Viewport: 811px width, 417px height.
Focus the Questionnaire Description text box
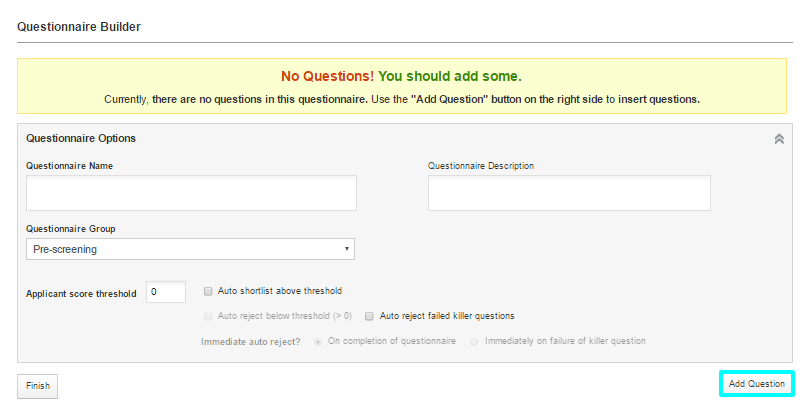coord(569,193)
